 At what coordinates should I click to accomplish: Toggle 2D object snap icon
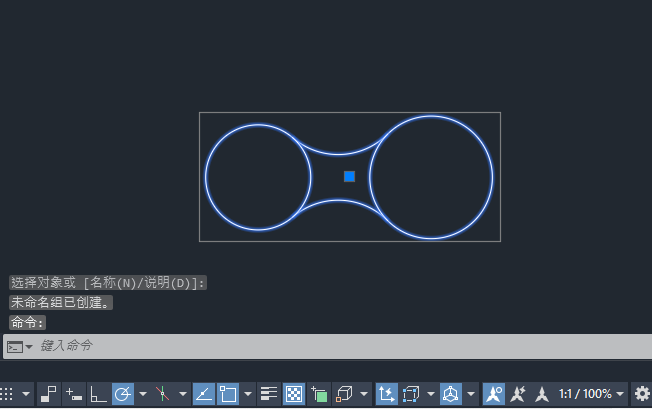tap(228, 394)
